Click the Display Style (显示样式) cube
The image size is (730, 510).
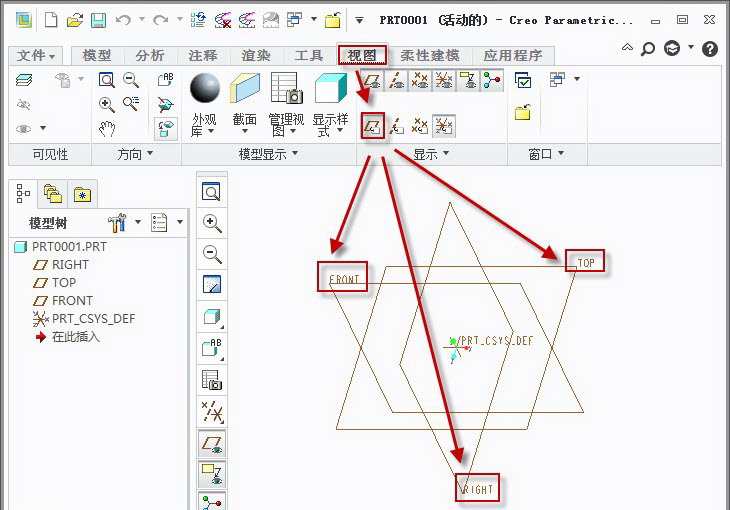click(x=331, y=88)
